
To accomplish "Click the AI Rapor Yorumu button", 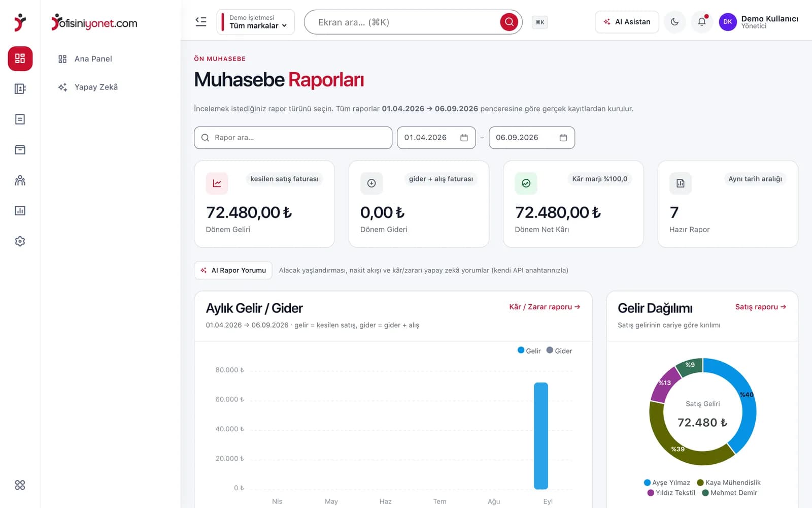I will click(233, 270).
